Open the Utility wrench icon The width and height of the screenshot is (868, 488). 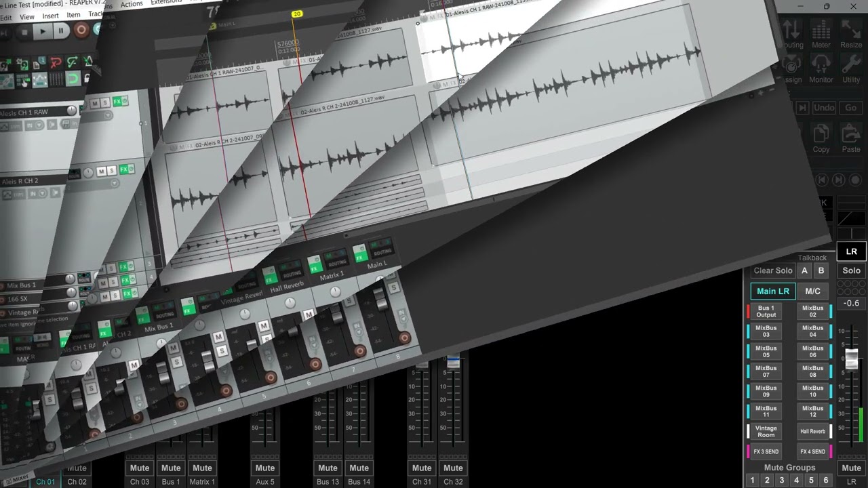851,68
